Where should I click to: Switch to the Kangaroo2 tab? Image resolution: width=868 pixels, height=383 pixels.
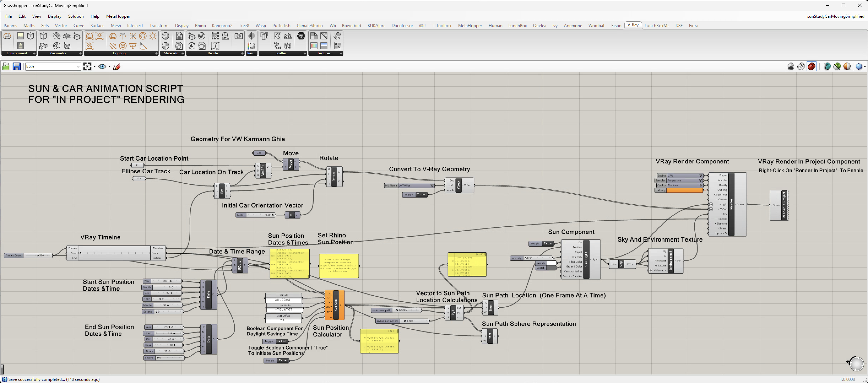coord(222,25)
